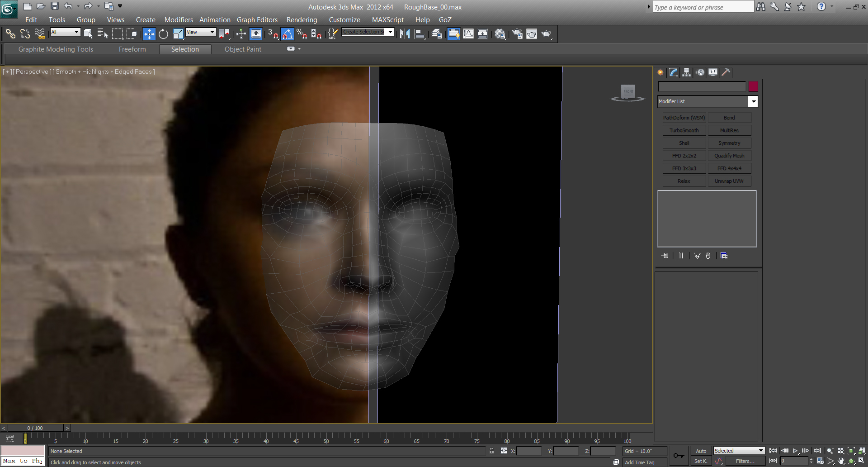The image size is (868, 467).
Task: Click the Bind to Space Warp tool
Action: (40, 34)
